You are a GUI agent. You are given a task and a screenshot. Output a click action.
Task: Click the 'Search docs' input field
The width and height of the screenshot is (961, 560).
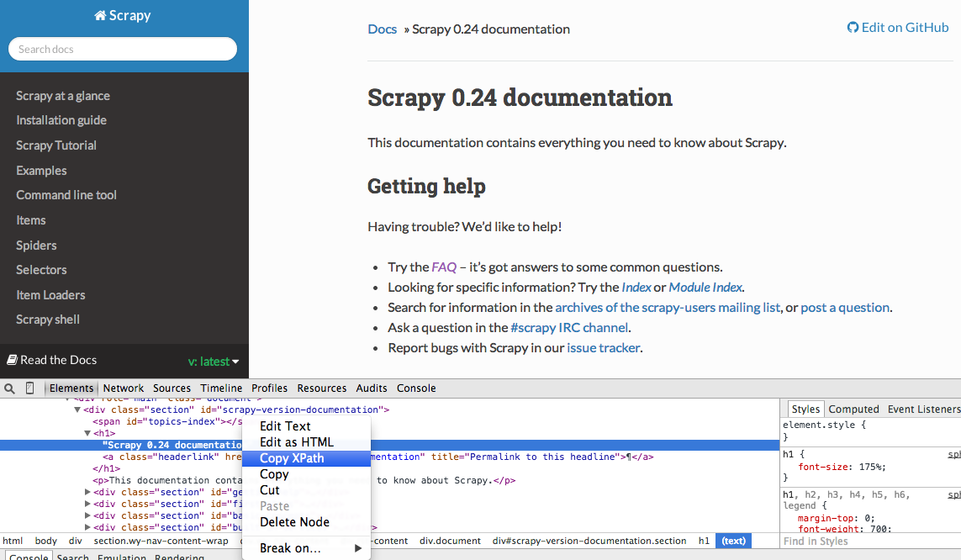[123, 49]
